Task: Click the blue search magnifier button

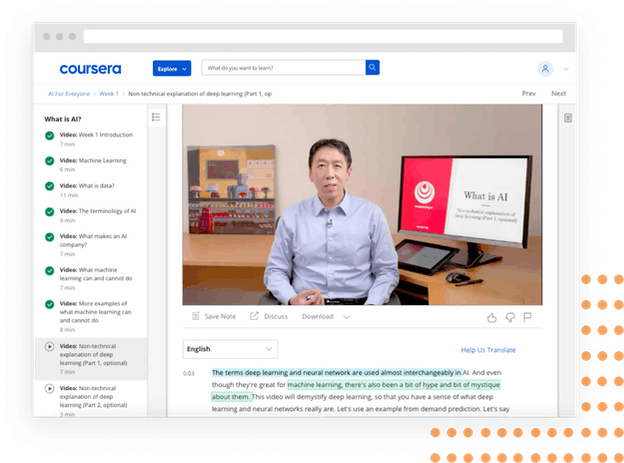Action: [372, 68]
